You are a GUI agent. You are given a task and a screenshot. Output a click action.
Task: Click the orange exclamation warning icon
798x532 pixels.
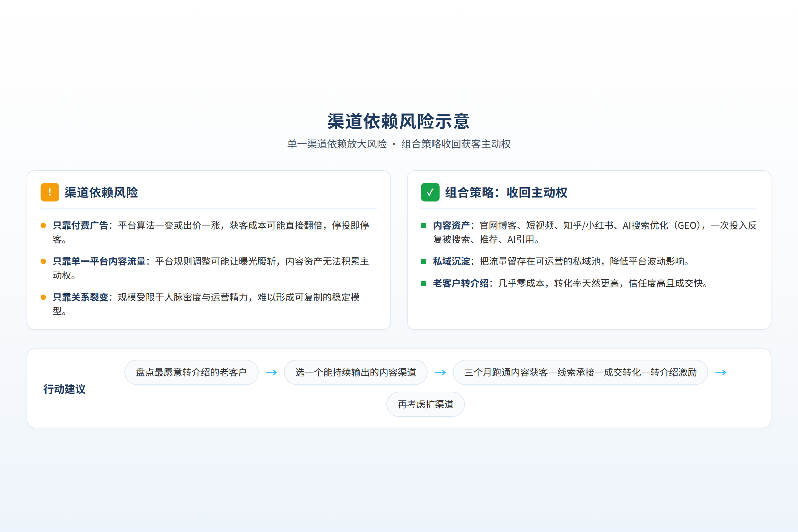[x=50, y=192]
